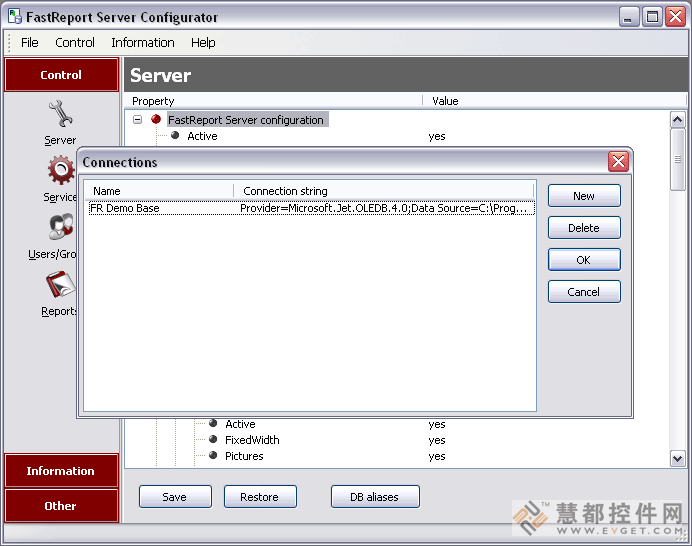Select the FR Demo Base connection row
Screen dimensions: 692x546
(312, 208)
